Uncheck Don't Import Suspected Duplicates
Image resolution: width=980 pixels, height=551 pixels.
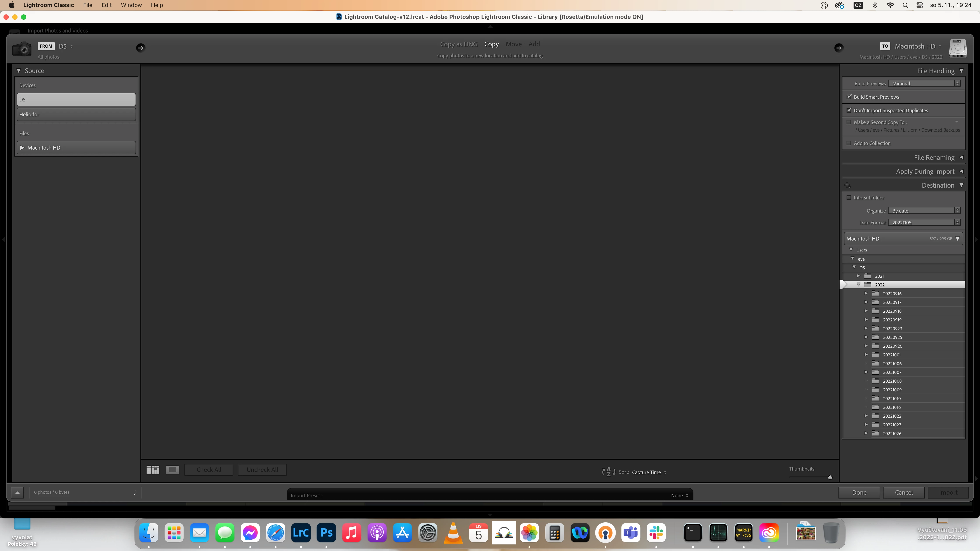point(849,110)
